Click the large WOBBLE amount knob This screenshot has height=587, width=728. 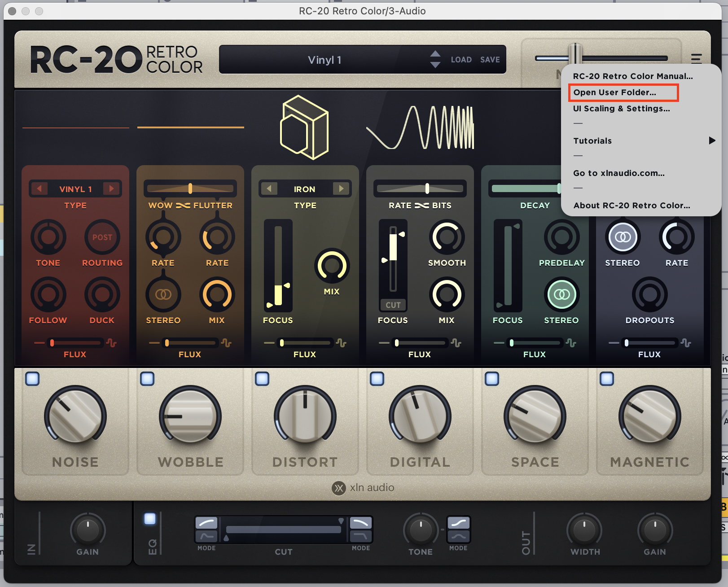(190, 416)
